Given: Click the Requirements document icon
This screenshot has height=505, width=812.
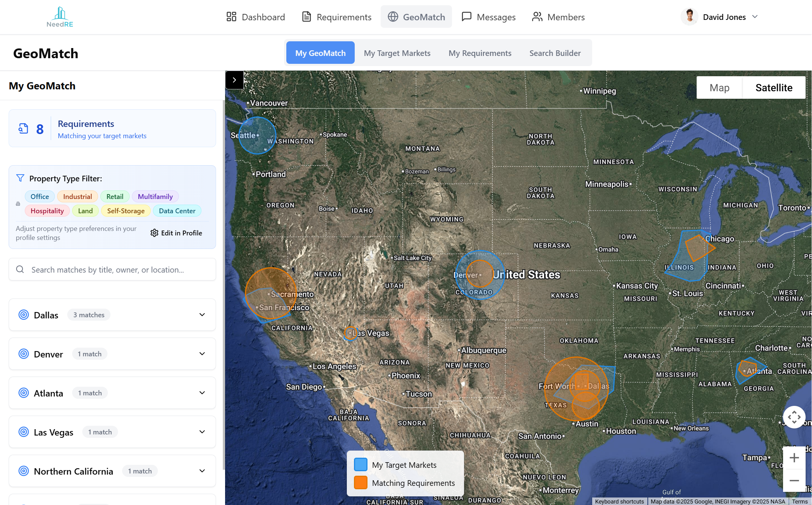Looking at the screenshot, I should coord(306,17).
